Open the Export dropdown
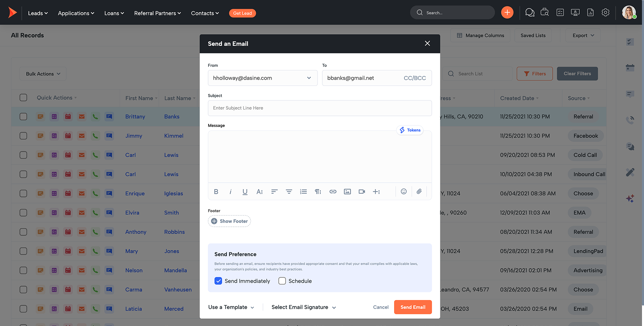 [583, 35]
